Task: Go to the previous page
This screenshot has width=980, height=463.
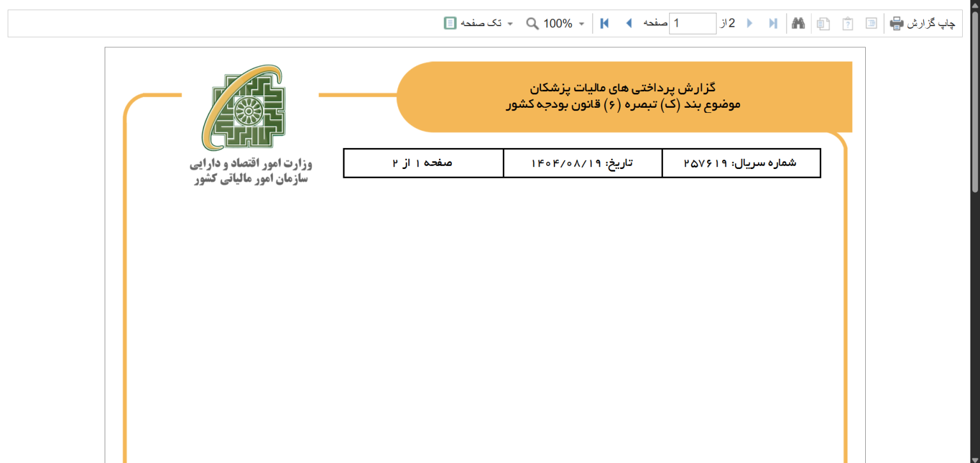Action: point(628,24)
